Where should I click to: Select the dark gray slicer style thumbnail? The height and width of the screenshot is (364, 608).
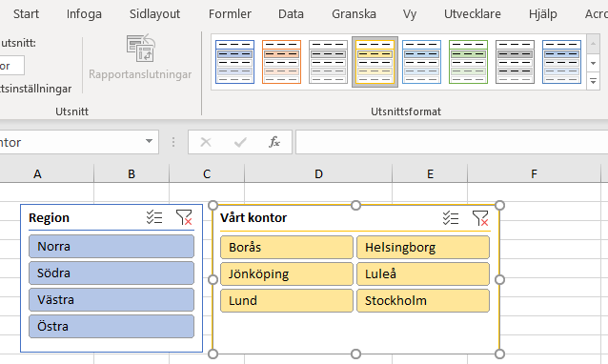click(x=515, y=62)
